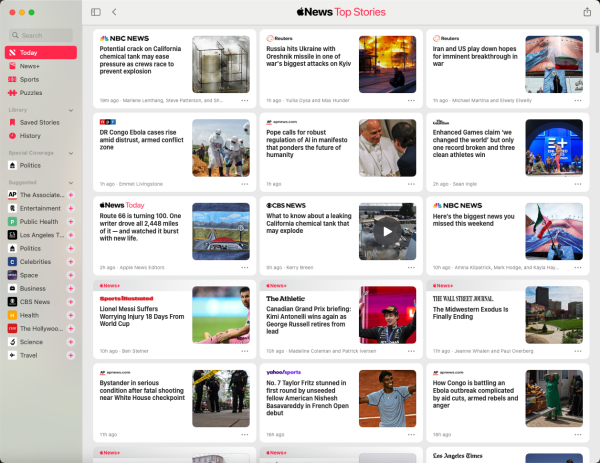600x463 pixels.
Task: Click the Space channel icon
Action: [12, 275]
